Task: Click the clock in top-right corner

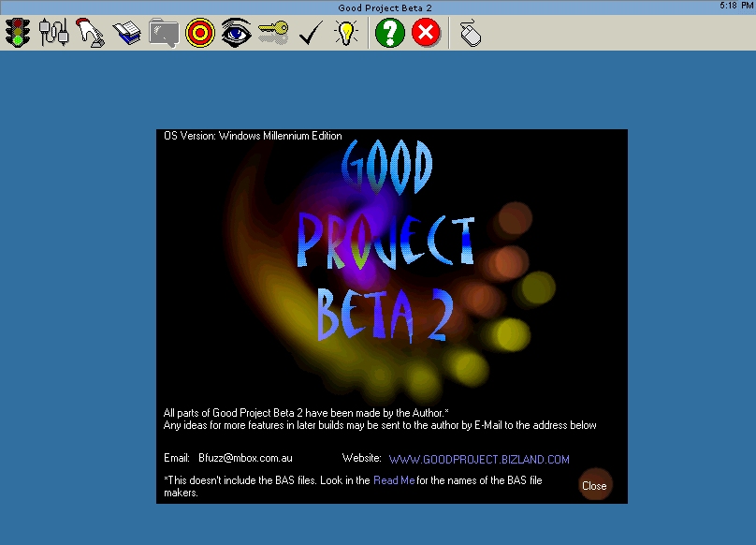Action: coord(736,6)
